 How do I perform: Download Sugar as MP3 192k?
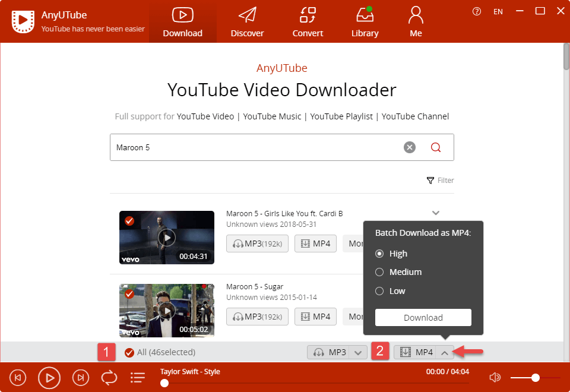point(257,317)
